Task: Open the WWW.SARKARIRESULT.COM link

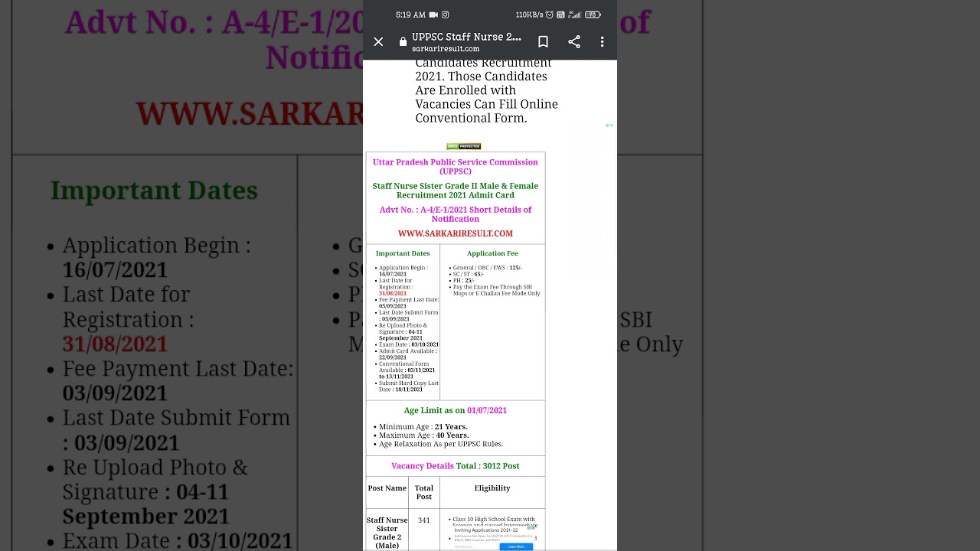Action: (x=456, y=233)
